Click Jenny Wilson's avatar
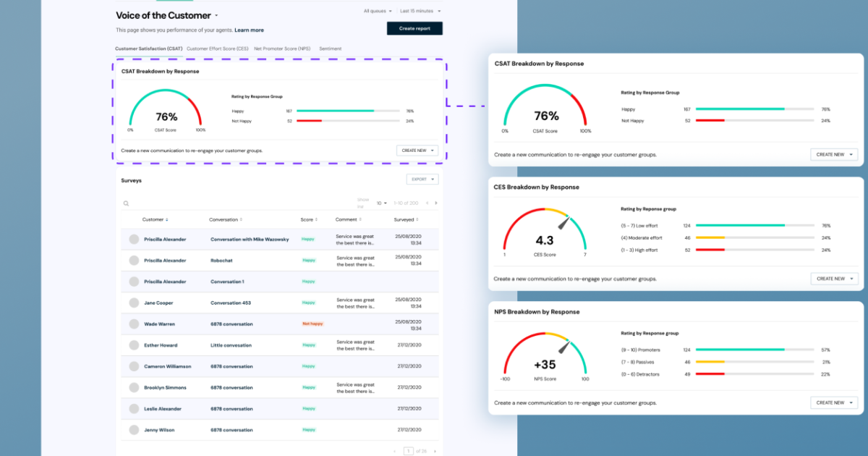The image size is (868, 456). click(134, 430)
